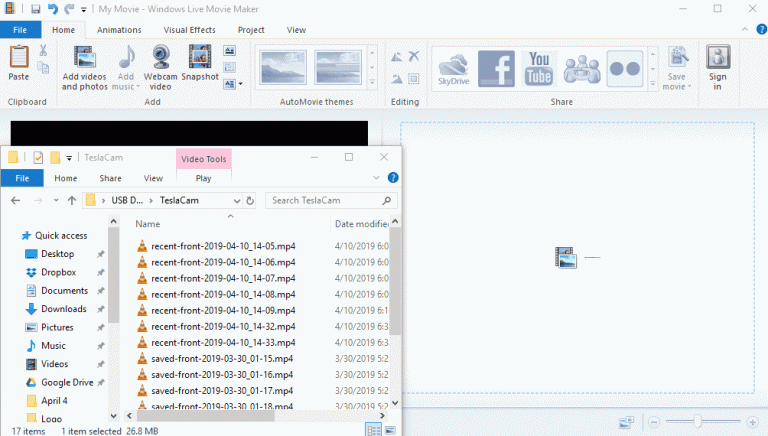Select recent-front-2019-04-10_14-05.mp4

[223, 246]
